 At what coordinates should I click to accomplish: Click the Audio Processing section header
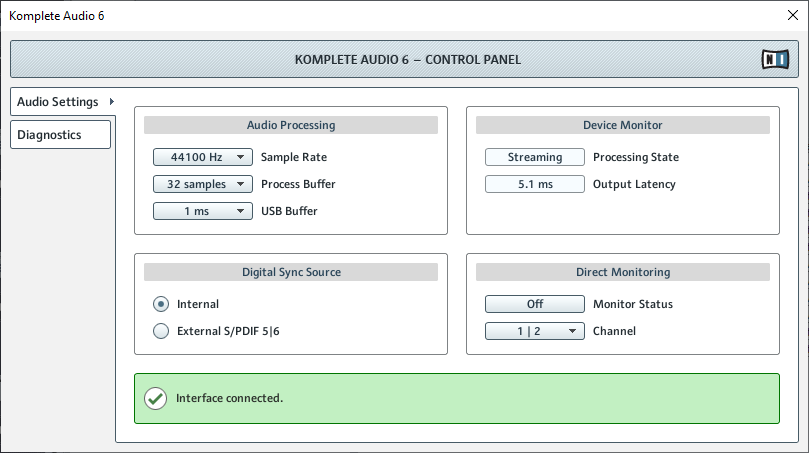pyautogui.click(x=291, y=125)
